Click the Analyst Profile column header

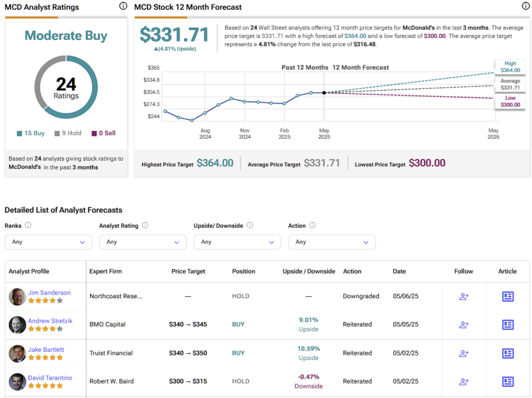[29, 271]
